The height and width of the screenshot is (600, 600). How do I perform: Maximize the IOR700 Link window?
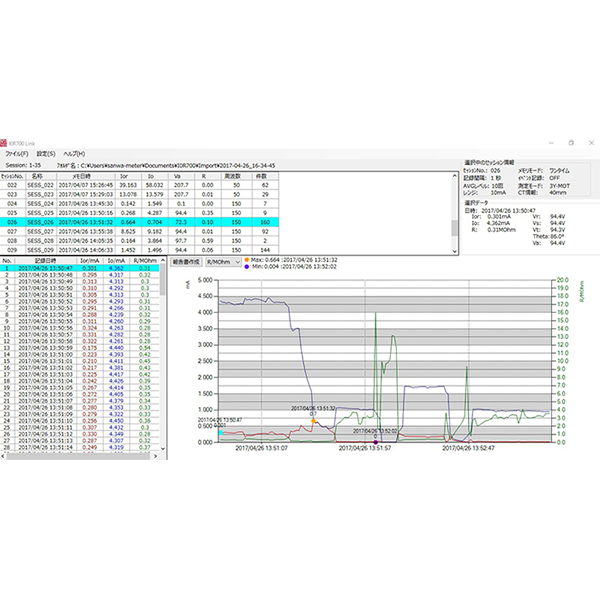click(571, 142)
